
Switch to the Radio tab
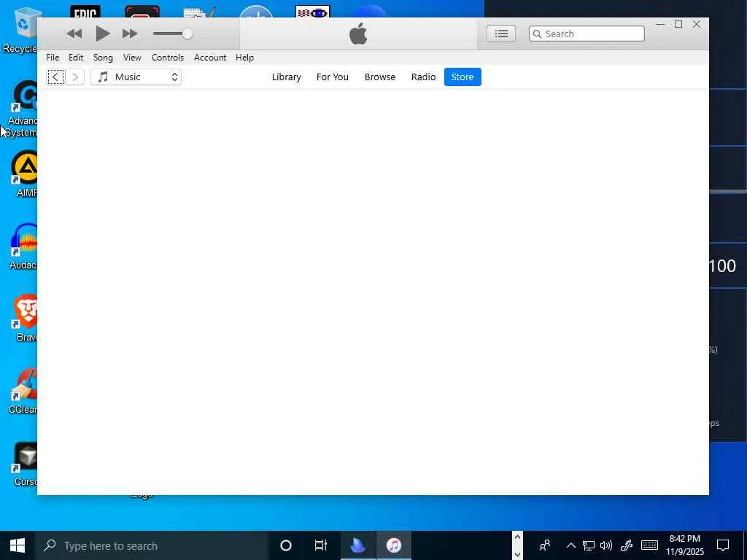pos(424,77)
